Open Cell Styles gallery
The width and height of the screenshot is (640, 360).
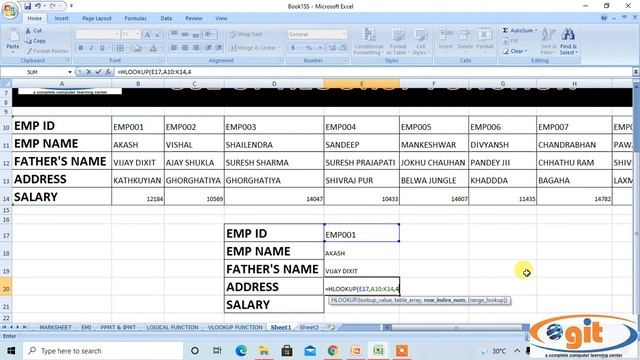tap(420, 41)
